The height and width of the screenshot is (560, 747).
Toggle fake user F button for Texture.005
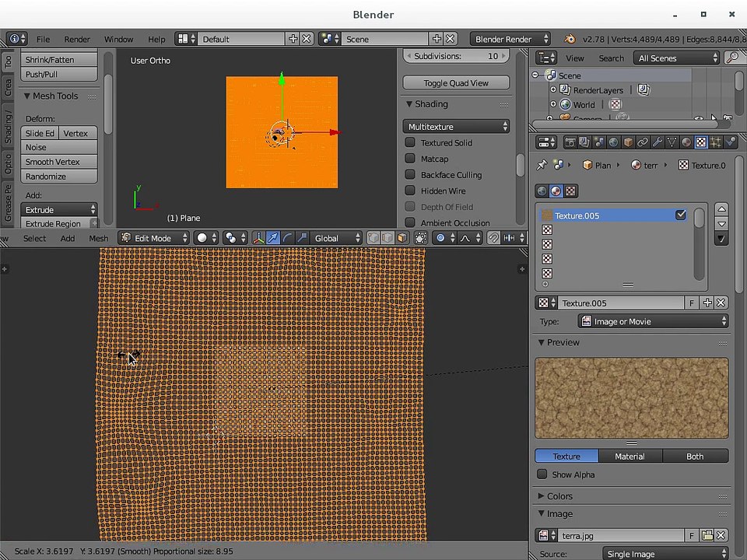[x=692, y=303]
